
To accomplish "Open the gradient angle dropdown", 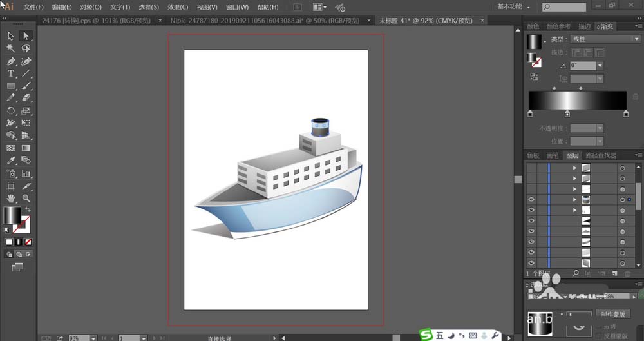I will 600,65.
